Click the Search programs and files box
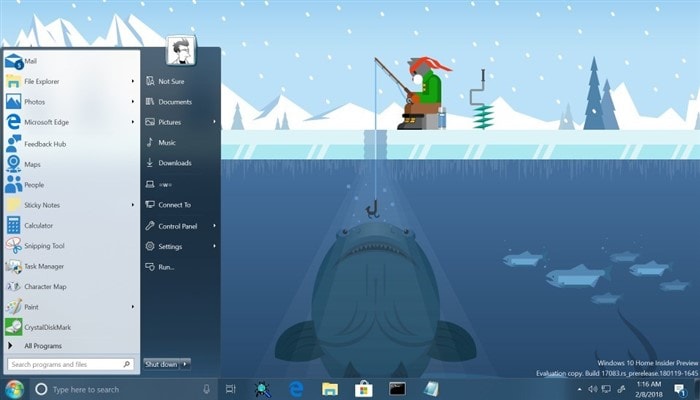This screenshot has width=700, height=400. click(71, 364)
